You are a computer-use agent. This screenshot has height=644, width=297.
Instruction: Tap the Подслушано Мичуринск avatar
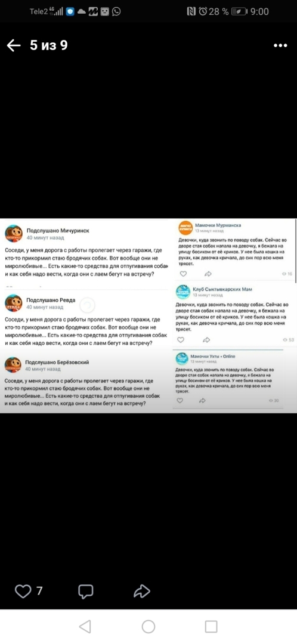[14, 234]
